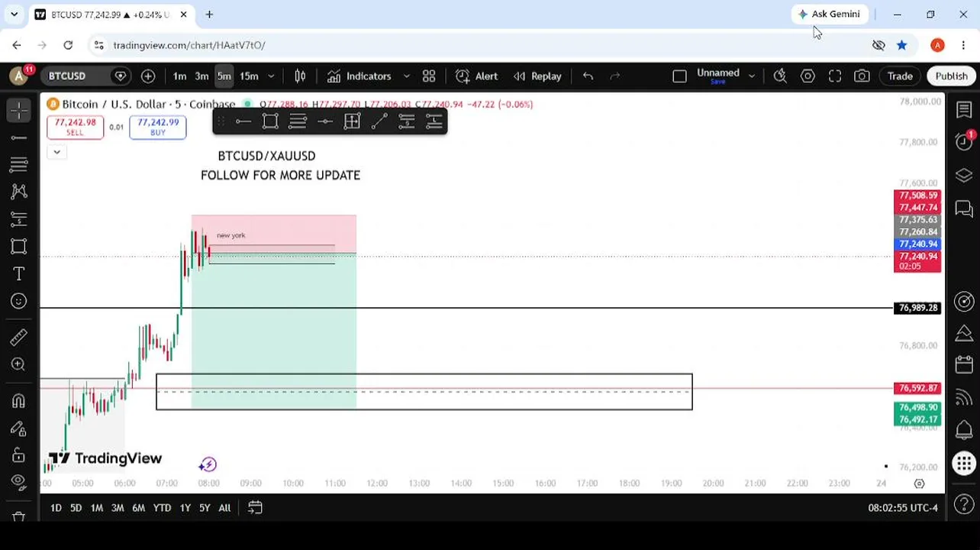
Task: Switch to 3m timeframe
Action: [201, 76]
